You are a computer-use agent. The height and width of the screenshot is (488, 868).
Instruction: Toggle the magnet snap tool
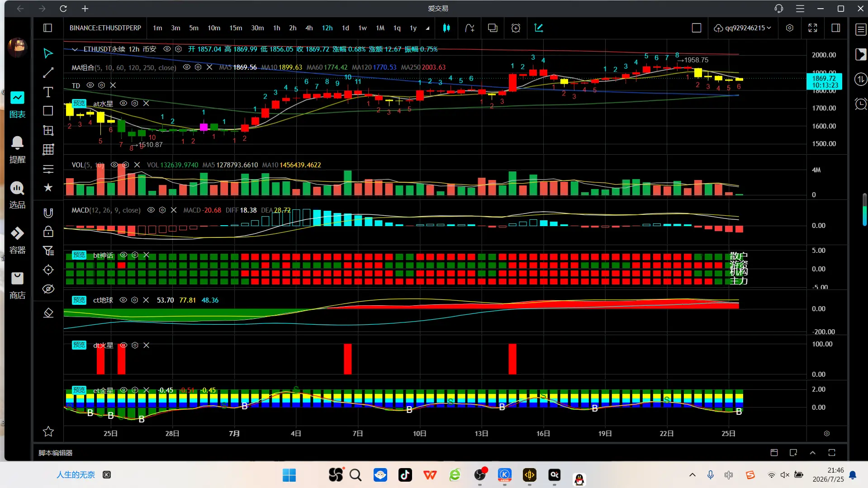click(x=48, y=213)
